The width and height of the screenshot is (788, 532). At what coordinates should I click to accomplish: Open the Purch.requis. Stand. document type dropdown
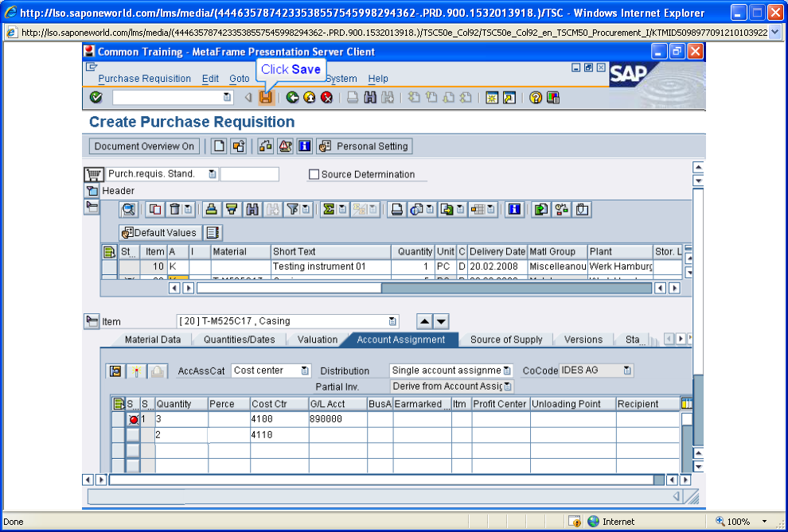click(x=212, y=174)
